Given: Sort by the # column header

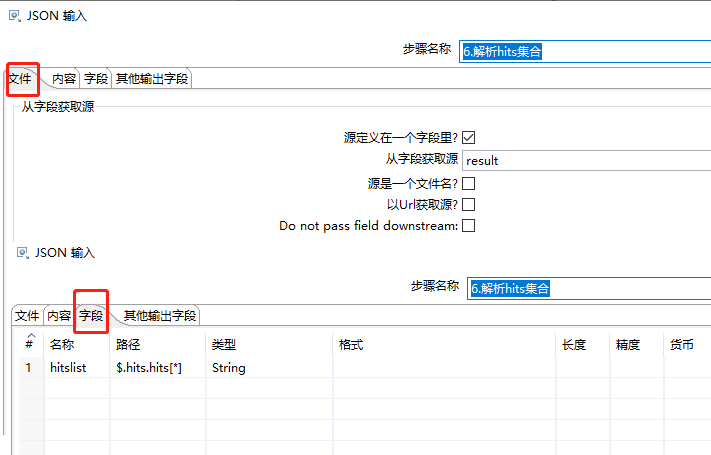Looking at the screenshot, I should (x=31, y=342).
